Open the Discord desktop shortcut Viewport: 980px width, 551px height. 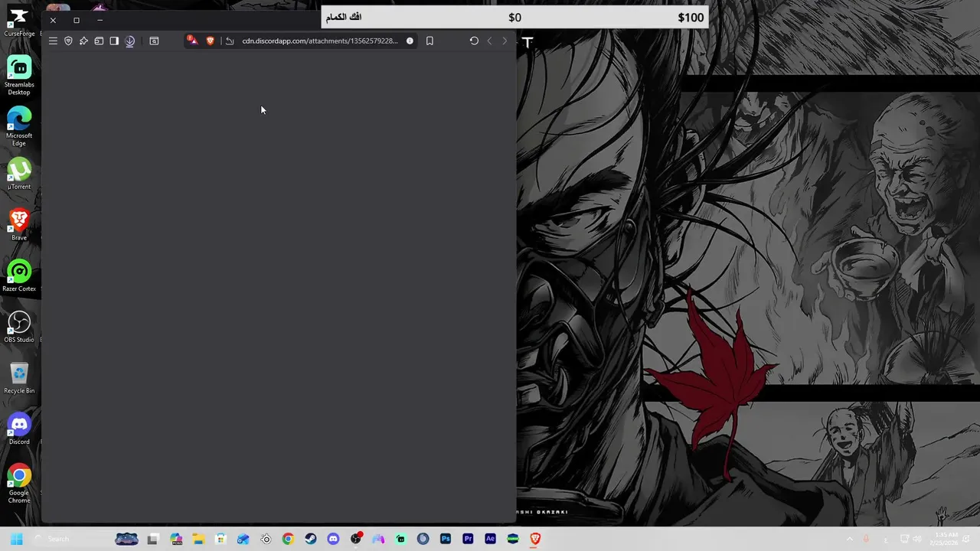[x=19, y=429]
